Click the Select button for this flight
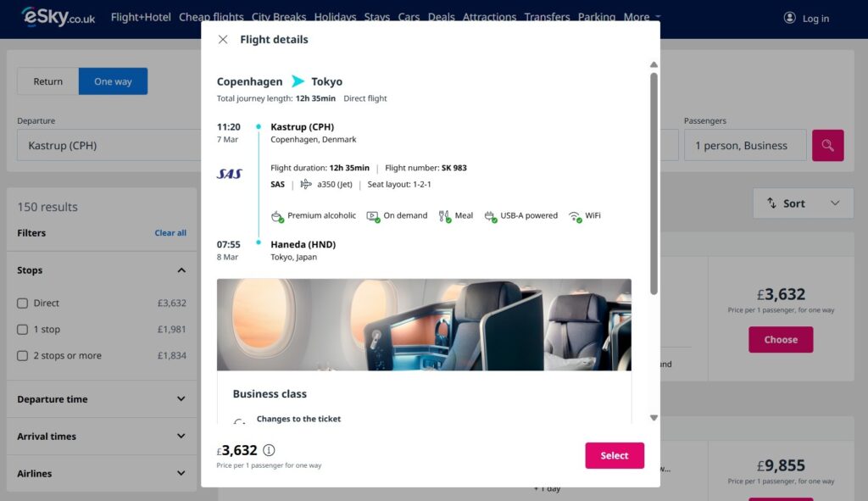Viewport: 868px width, 501px height. pos(614,455)
